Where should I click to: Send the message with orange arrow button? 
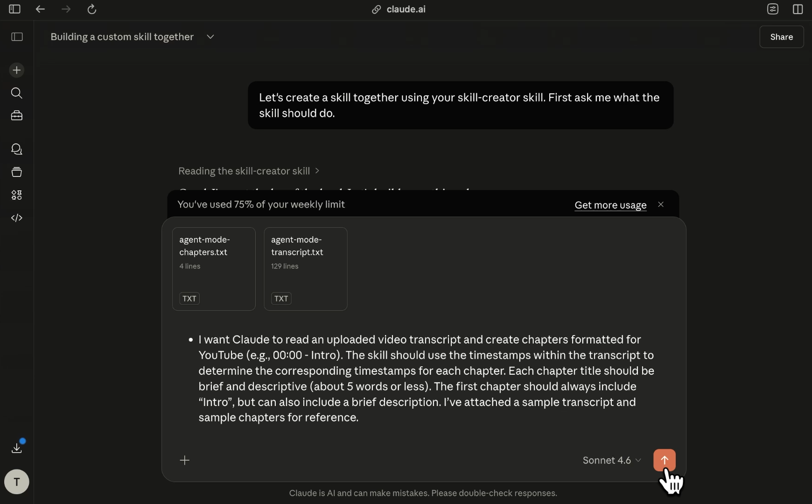point(665,460)
